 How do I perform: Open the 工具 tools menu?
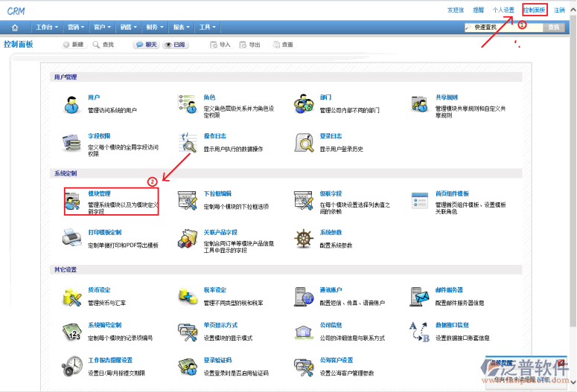pyautogui.click(x=206, y=28)
